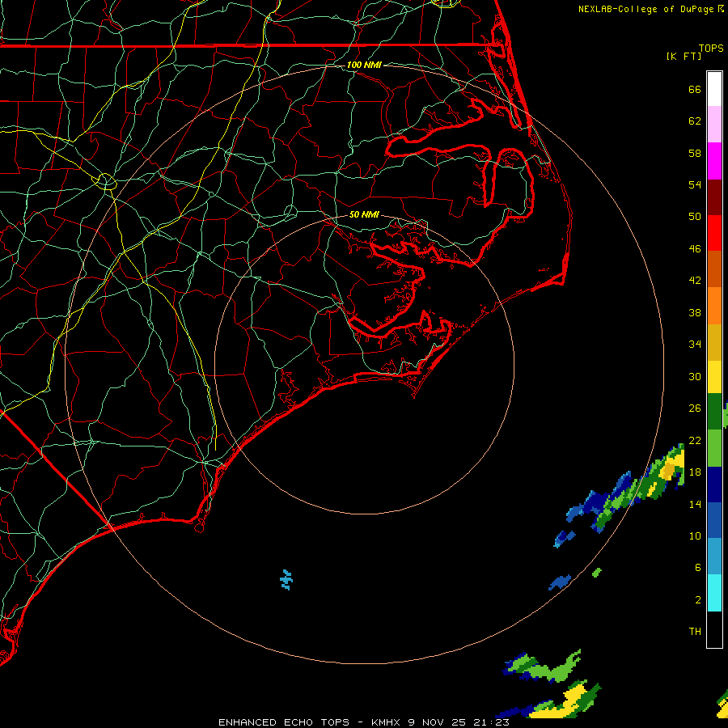Image resolution: width=728 pixels, height=728 pixels.
Task: Click the light green 22 kft swatch
Action: pos(714,448)
